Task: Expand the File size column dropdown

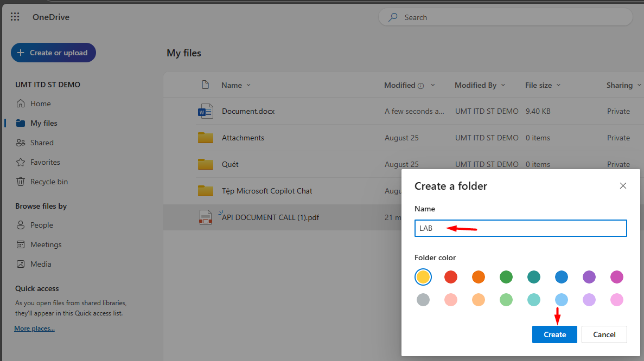Action: 558,85
